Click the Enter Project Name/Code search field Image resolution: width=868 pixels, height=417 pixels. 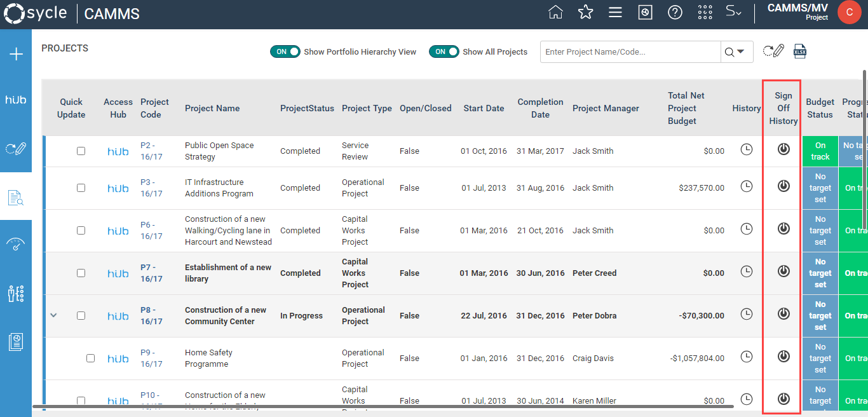[630, 51]
